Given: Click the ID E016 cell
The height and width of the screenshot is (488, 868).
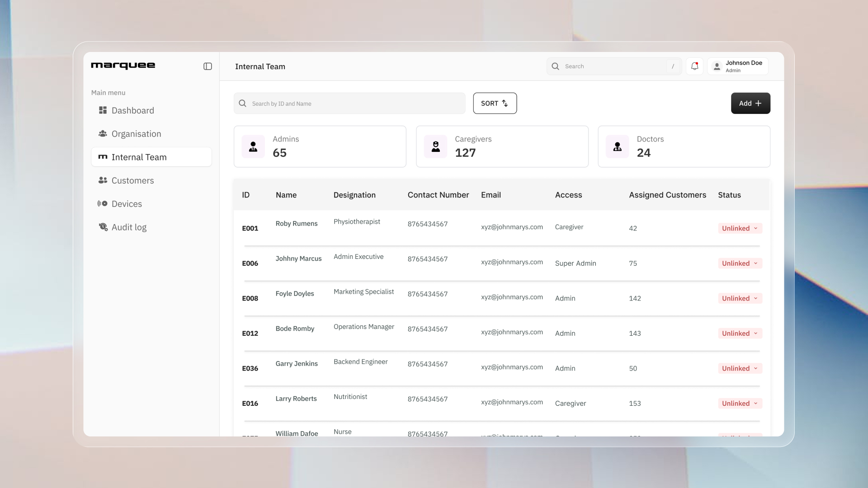Looking at the screenshot, I should 250,404.
